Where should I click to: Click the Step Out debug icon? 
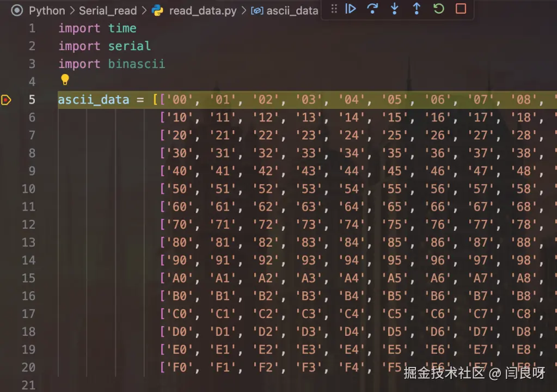(417, 9)
